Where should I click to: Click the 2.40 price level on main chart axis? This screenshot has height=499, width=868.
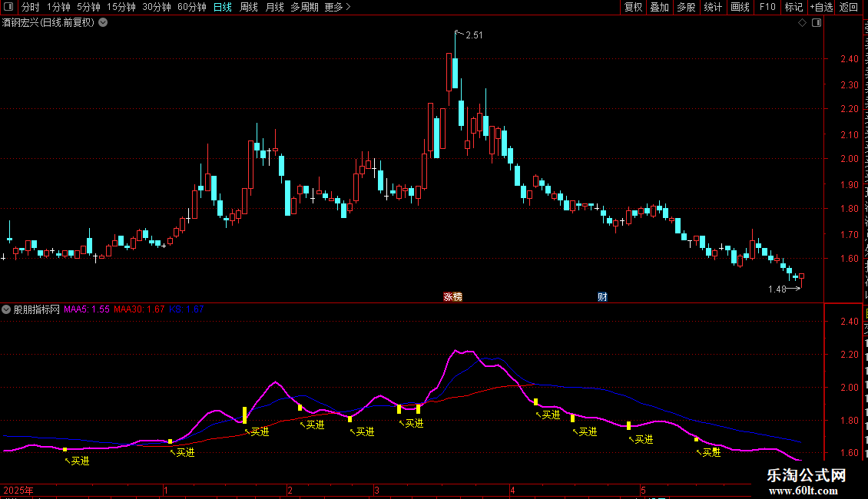(x=849, y=59)
